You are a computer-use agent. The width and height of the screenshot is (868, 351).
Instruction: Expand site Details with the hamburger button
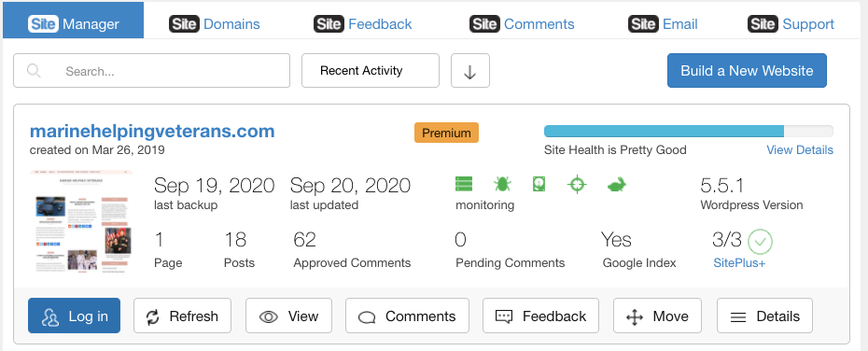click(x=764, y=316)
